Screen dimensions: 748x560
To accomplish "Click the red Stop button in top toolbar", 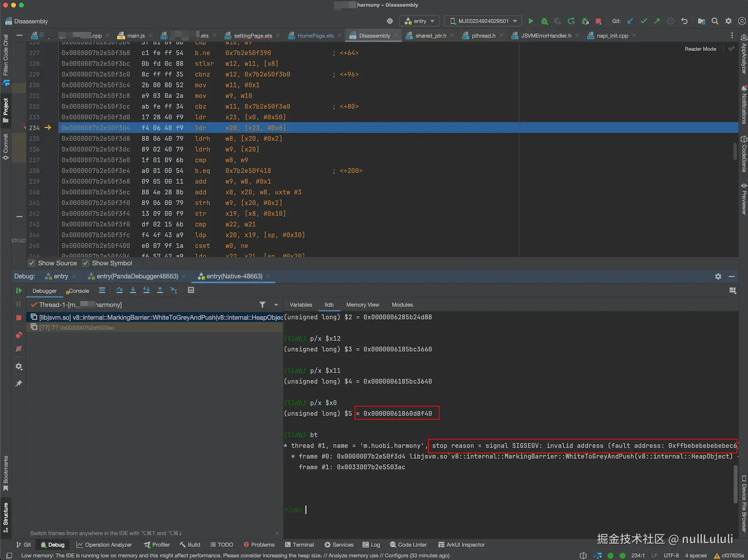I will coord(598,21).
